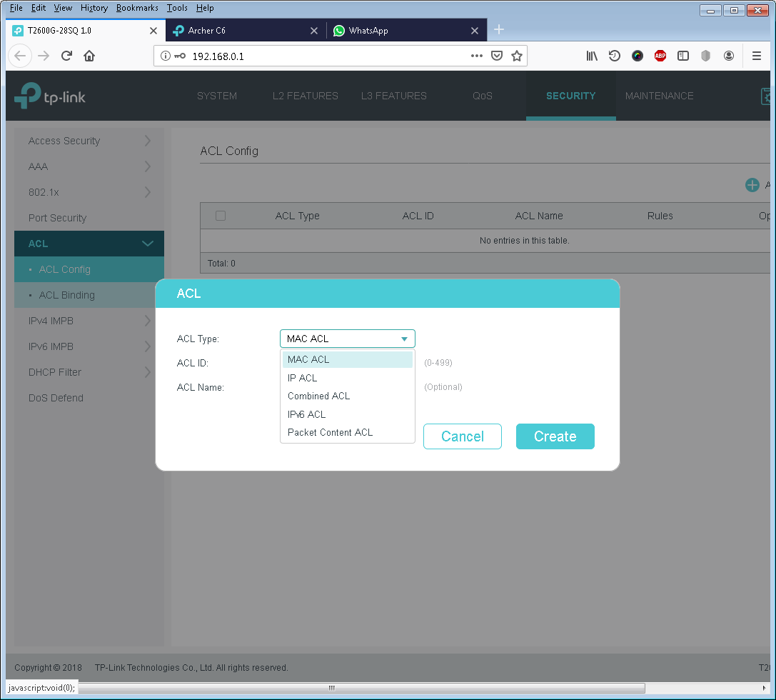Open the Tools menu
The height and width of the screenshot is (700, 776).
tap(177, 8)
